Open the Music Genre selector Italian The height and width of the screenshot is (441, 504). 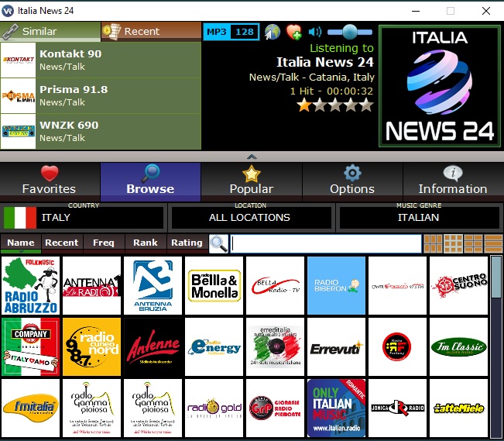[419, 217]
